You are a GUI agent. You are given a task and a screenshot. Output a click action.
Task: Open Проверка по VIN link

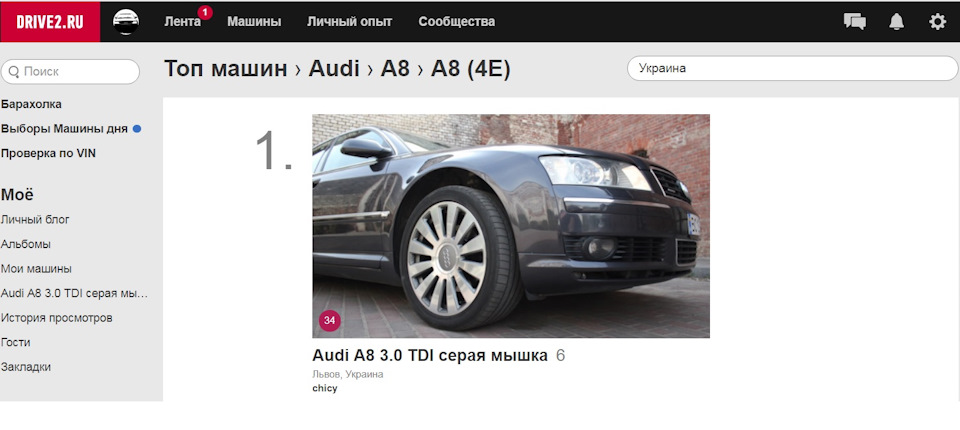pyautogui.click(x=48, y=153)
